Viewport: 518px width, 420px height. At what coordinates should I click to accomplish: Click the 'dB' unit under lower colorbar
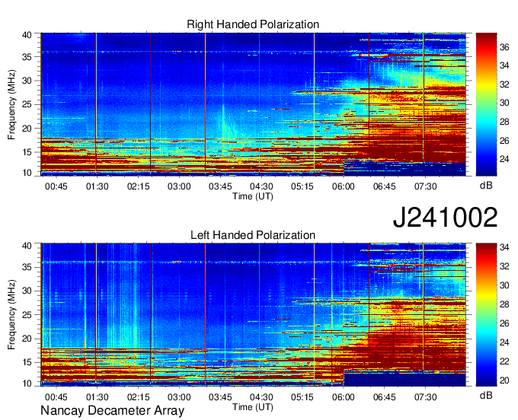[x=486, y=395]
